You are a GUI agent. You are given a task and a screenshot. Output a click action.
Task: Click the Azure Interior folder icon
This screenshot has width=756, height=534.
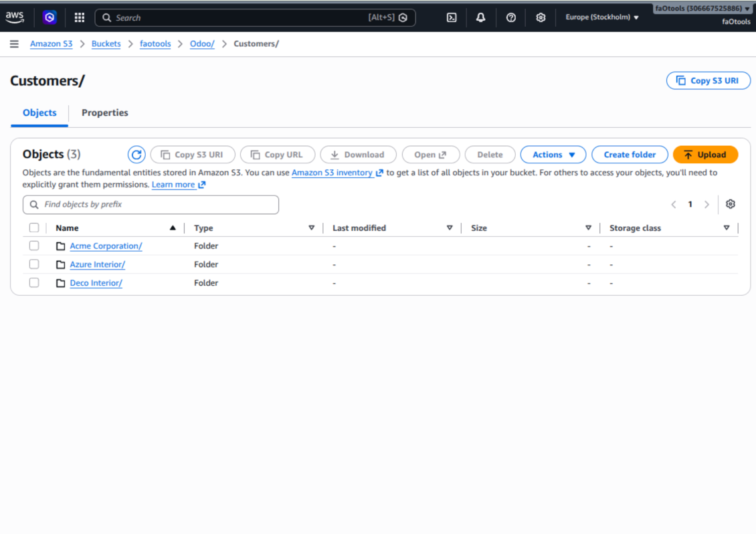[60, 264]
